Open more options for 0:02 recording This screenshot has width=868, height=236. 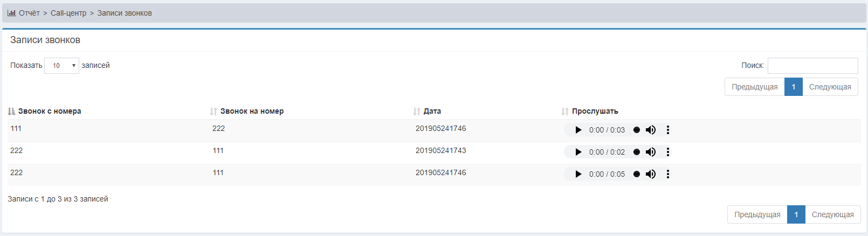pos(668,152)
